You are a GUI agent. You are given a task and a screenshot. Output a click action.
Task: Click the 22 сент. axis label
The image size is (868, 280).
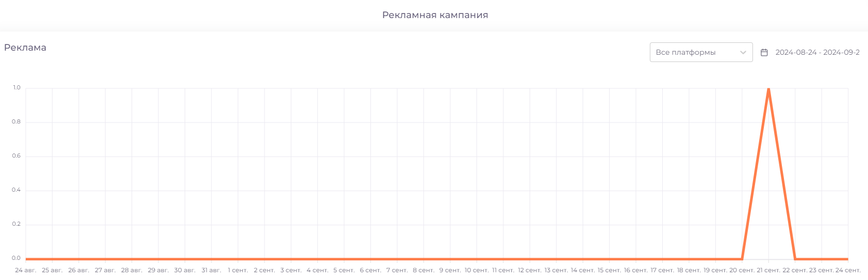coord(795,270)
